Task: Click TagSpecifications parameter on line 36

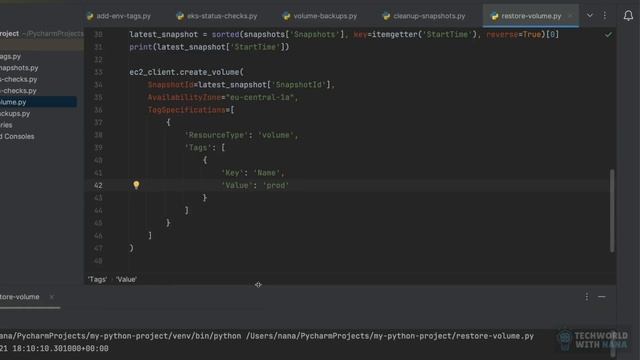Action: 186,110
